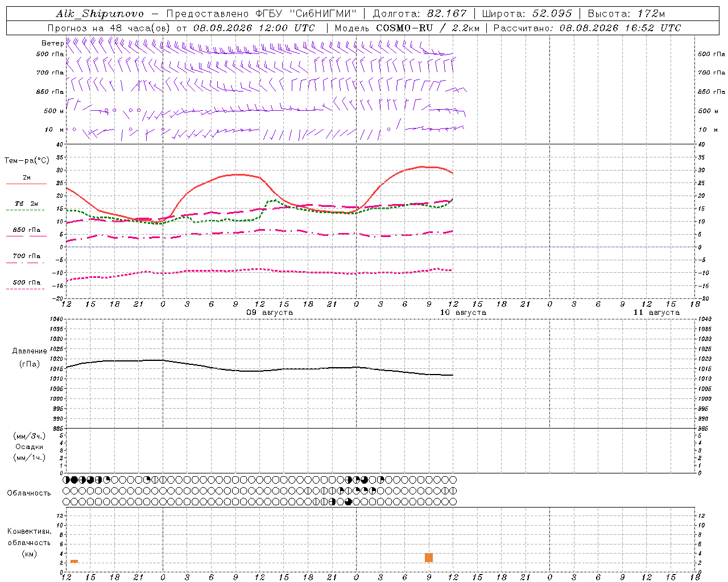Open the Alk_Shipunovo station title
Image resolution: width=728 pixels, height=582 pixels.
click(x=100, y=14)
